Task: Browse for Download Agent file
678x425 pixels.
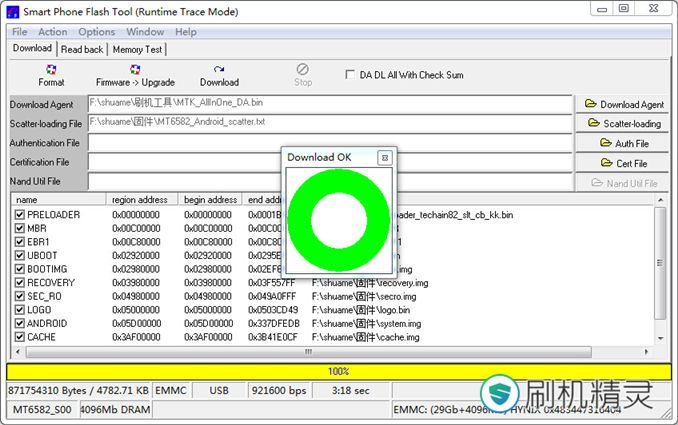Action: click(x=624, y=104)
